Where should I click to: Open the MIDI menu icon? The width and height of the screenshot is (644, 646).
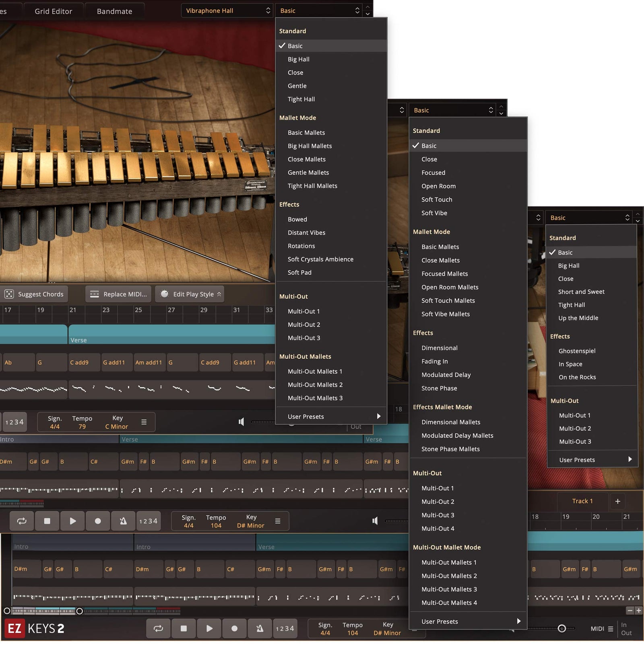(x=611, y=629)
